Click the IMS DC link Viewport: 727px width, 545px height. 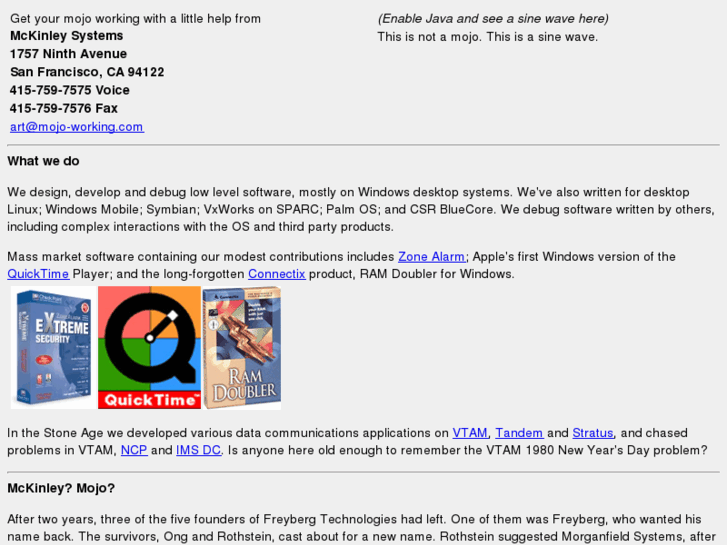198,450
